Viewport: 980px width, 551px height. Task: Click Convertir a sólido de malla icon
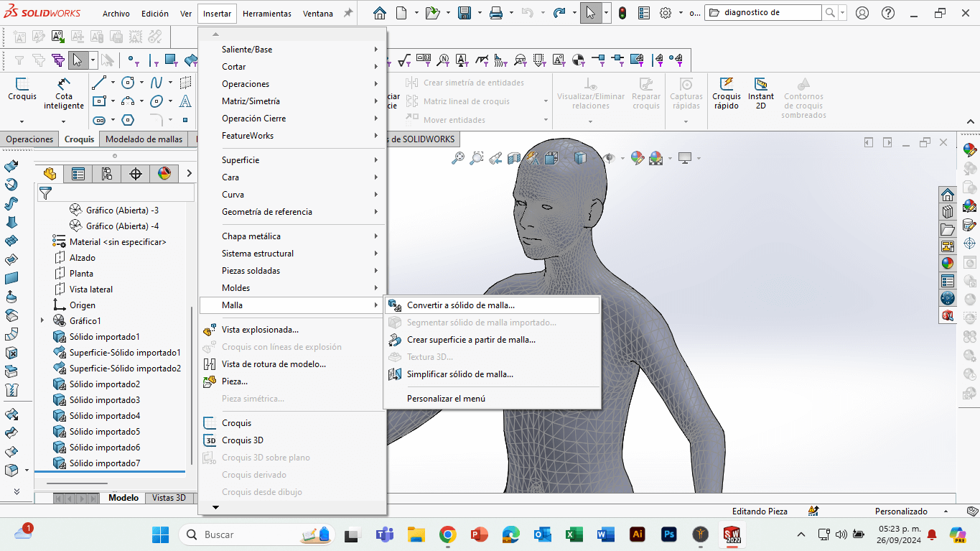(x=395, y=305)
